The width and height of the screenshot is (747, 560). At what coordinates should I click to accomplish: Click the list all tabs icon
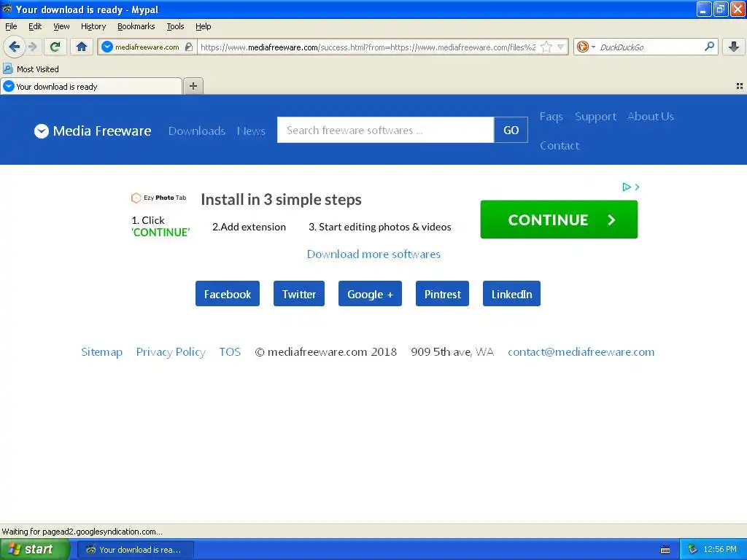tap(740, 86)
